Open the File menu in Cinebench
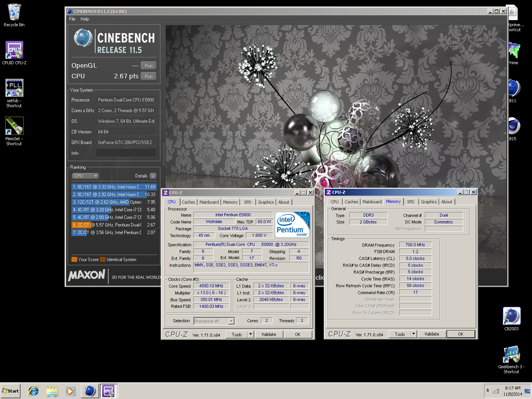This screenshot has width=532, height=399. coord(72,19)
